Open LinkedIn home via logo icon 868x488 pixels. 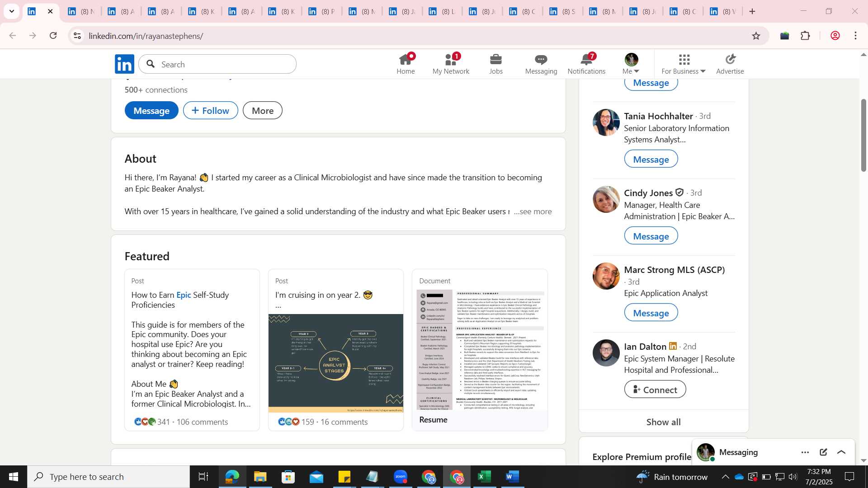point(124,64)
